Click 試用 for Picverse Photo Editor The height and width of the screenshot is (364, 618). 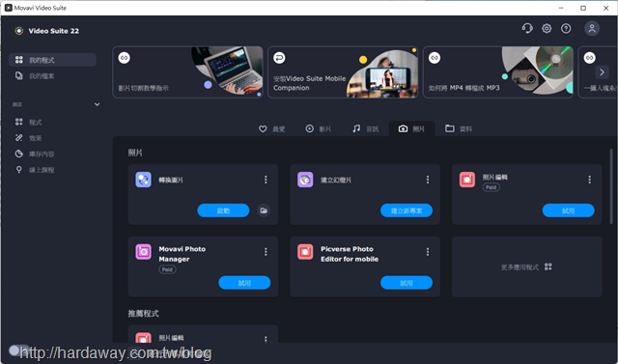pyautogui.click(x=407, y=283)
